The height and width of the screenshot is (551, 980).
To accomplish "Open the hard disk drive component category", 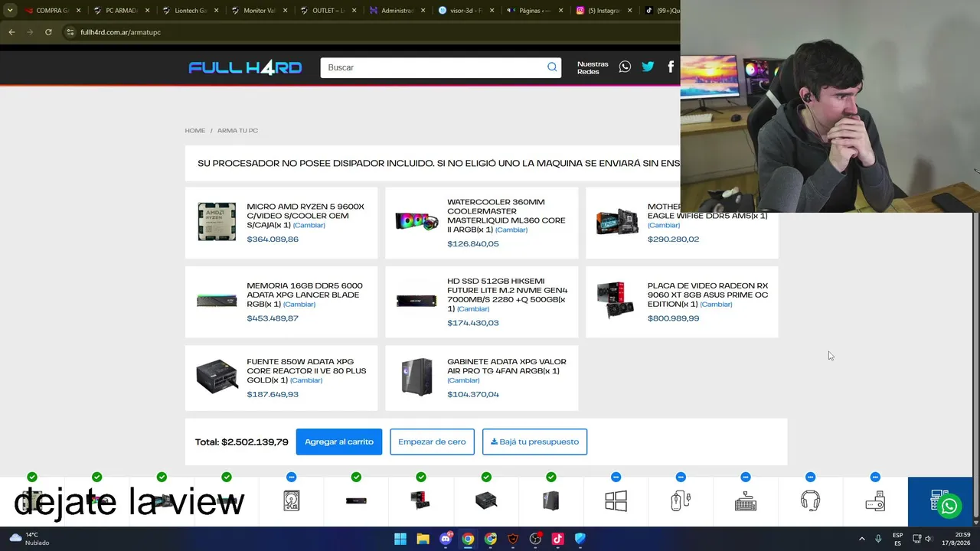I will (x=291, y=500).
